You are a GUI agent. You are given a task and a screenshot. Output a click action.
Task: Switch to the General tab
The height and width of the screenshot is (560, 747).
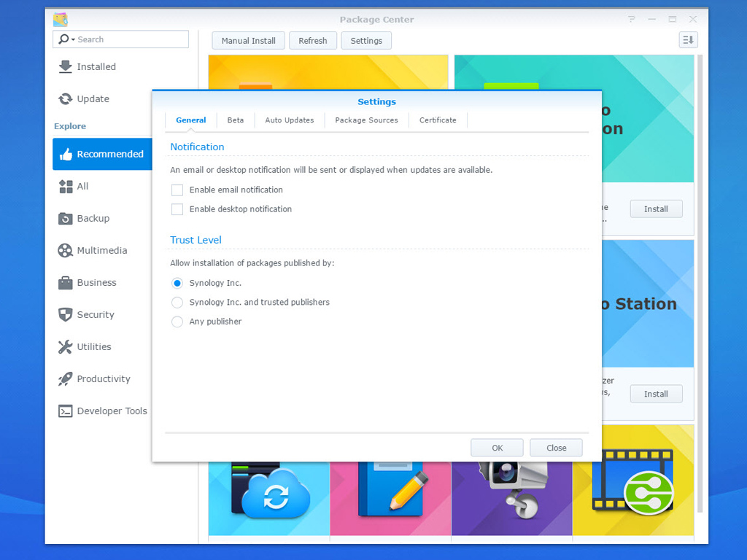(x=191, y=120)
